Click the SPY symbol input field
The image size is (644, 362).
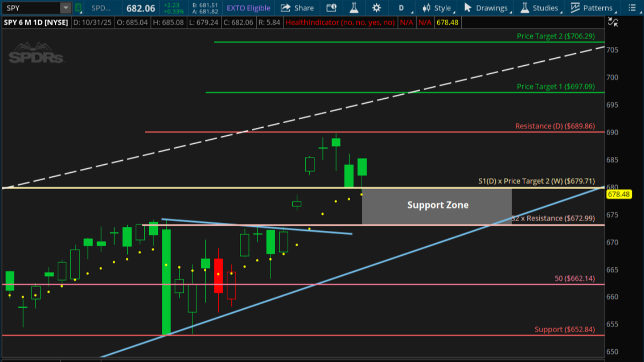point(31,8)
